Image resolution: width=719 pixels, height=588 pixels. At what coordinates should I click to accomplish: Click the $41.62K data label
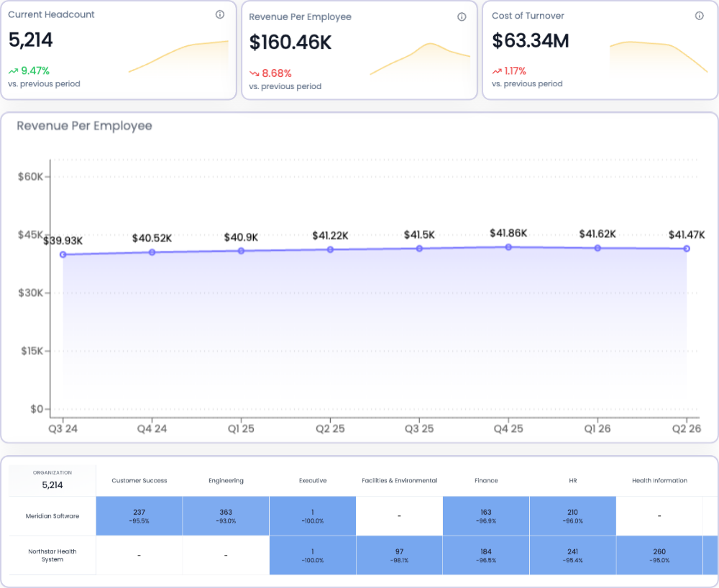click(597, 234)
